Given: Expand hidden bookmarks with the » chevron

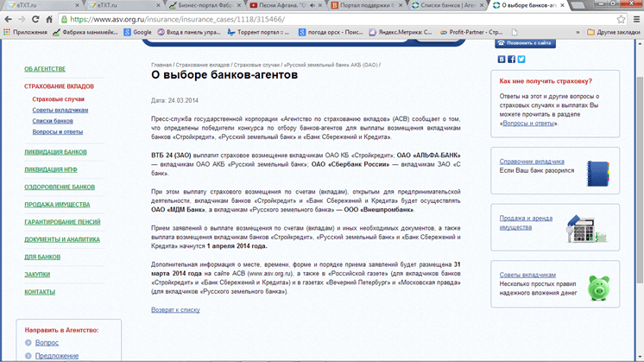Looking at the screenshot, I should pyautogui.click(x=578, y=32).
